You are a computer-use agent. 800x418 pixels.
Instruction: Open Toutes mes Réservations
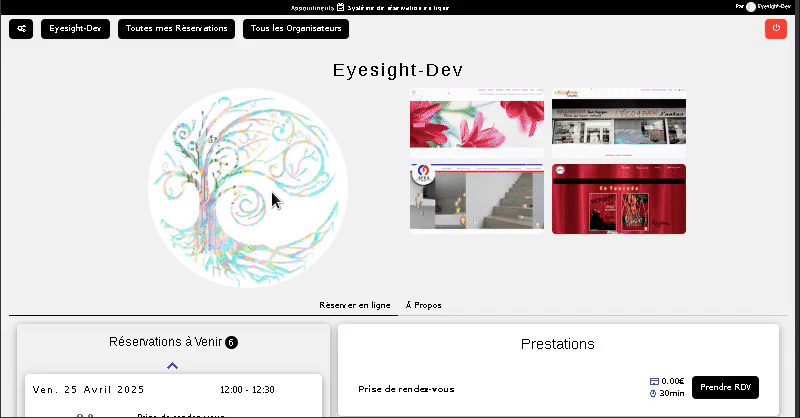point(176,29)
